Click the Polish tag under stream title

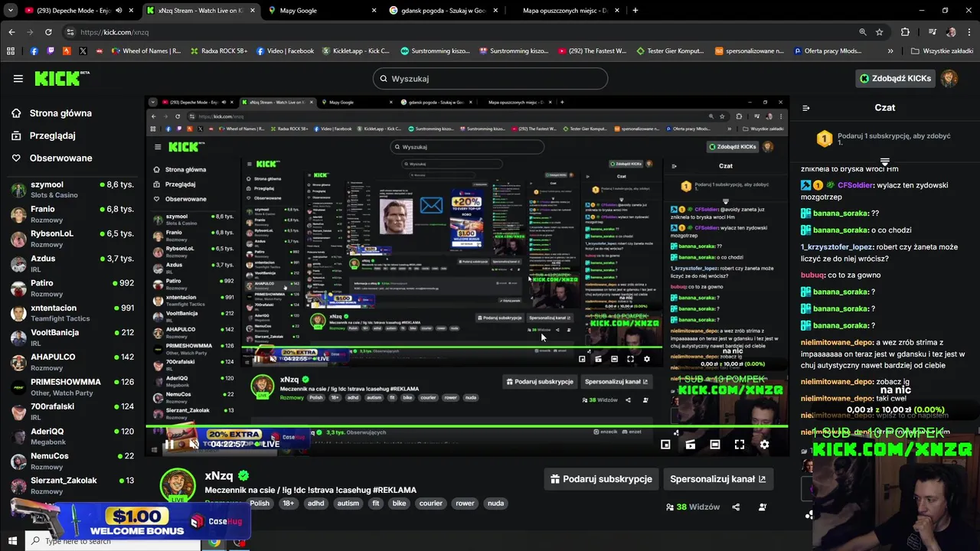pos(260,504)
